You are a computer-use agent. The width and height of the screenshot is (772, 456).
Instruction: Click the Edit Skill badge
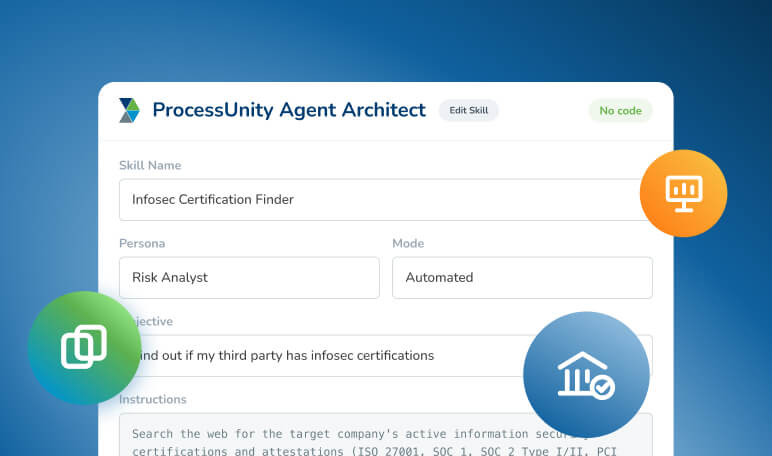coord(468,110)
